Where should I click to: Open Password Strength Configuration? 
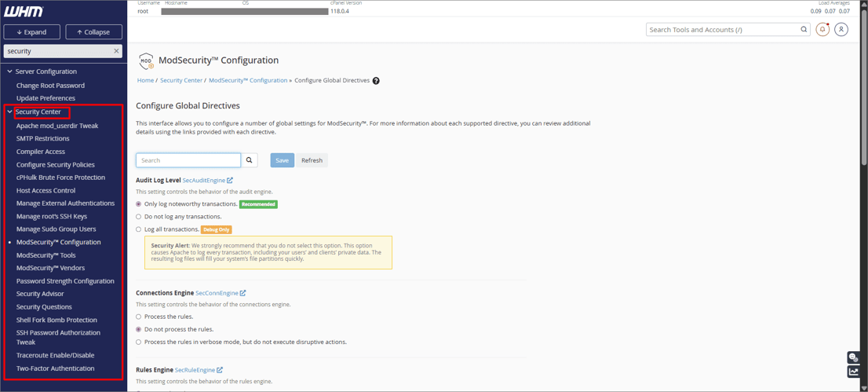(x=65, y=281)
